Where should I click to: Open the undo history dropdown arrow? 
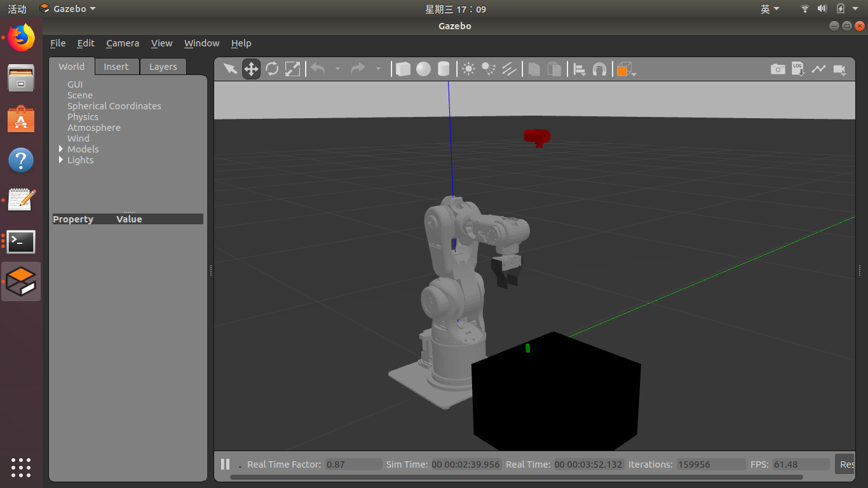pyautogui.click(x=337, y=69)
